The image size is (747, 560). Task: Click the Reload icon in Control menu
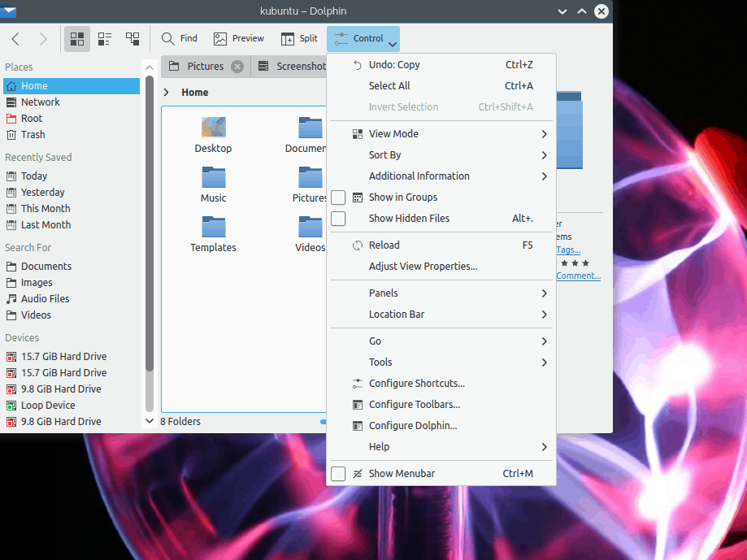(x=358, y=245)
